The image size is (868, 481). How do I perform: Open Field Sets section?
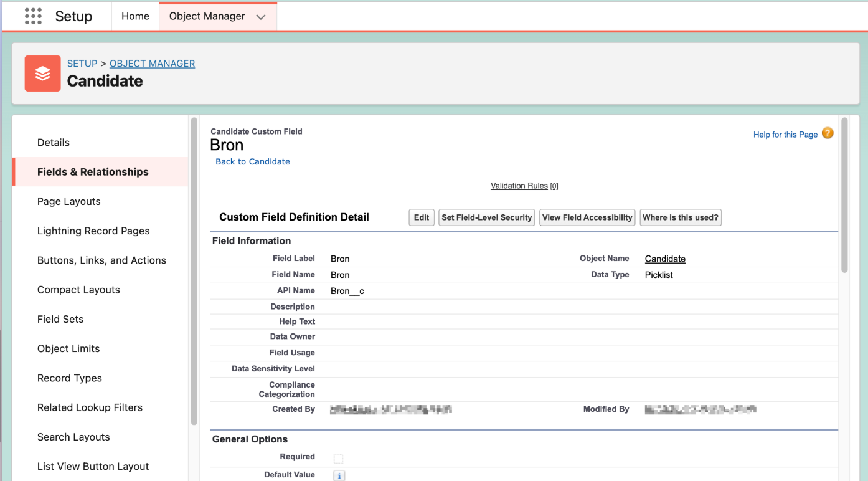tap(60, 319)
